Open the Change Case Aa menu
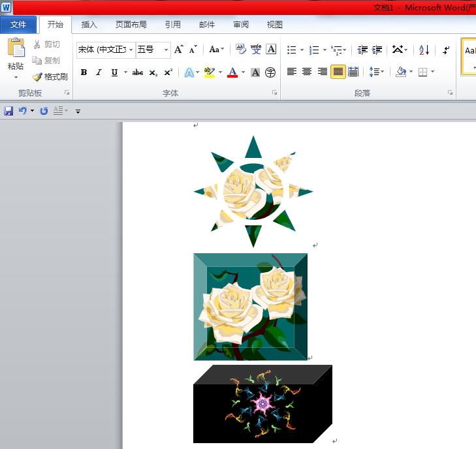 (x=216, y=49)
